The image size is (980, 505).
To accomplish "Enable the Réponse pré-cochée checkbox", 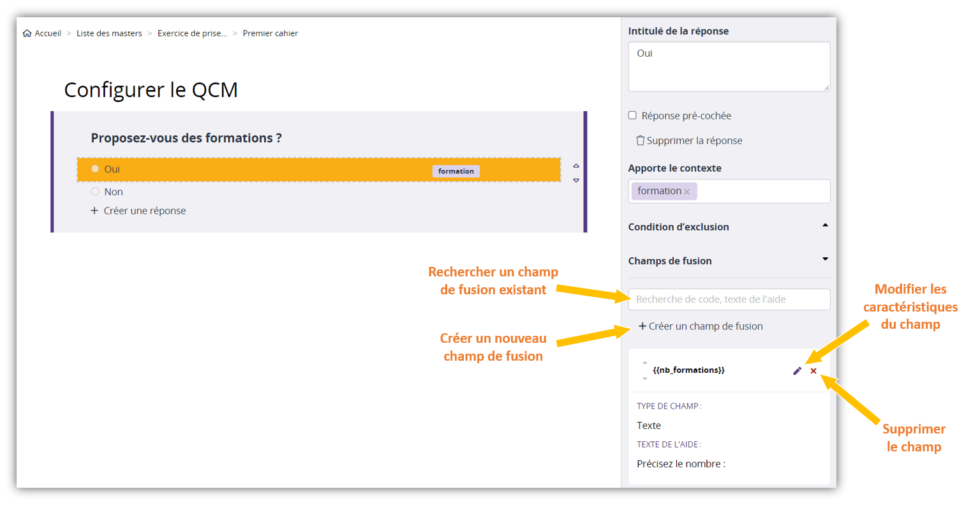I will [632, 116].
